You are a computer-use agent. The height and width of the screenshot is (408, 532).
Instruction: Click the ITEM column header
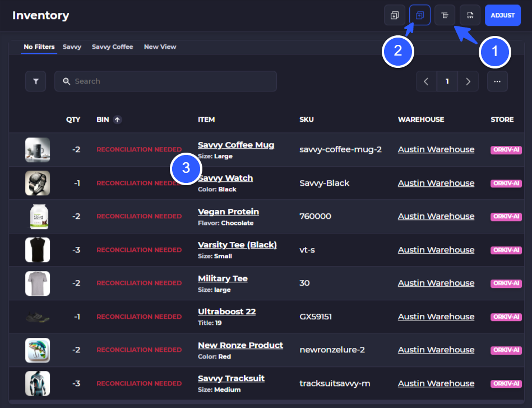206,120
